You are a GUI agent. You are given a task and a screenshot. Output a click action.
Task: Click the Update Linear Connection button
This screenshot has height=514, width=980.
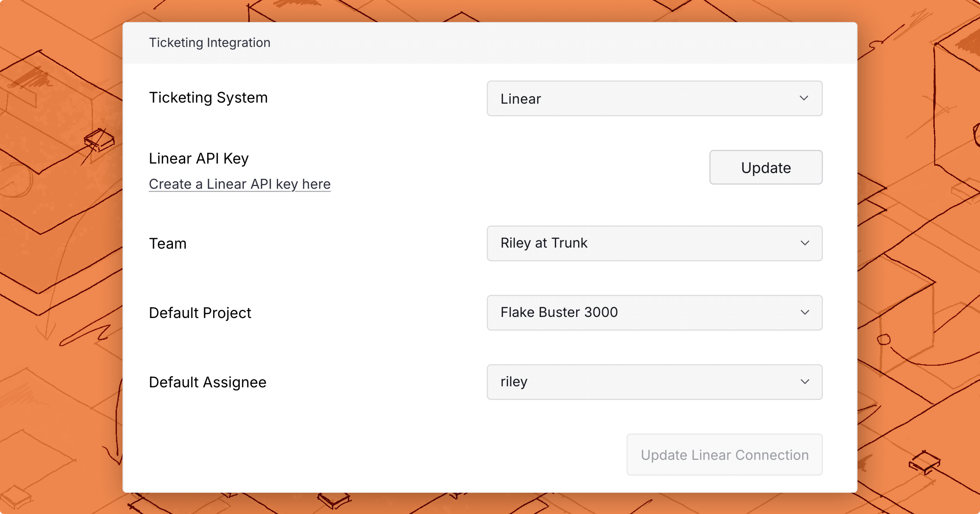coord(724,455)
